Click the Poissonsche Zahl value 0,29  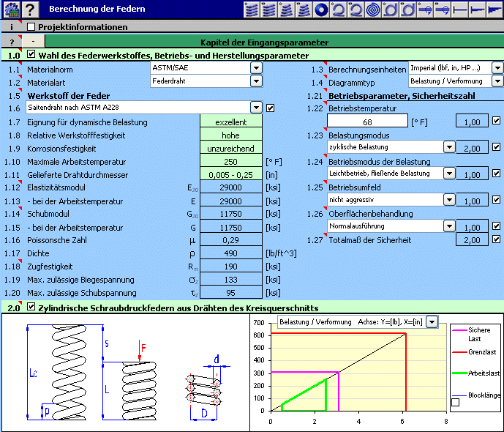[230, 240]
